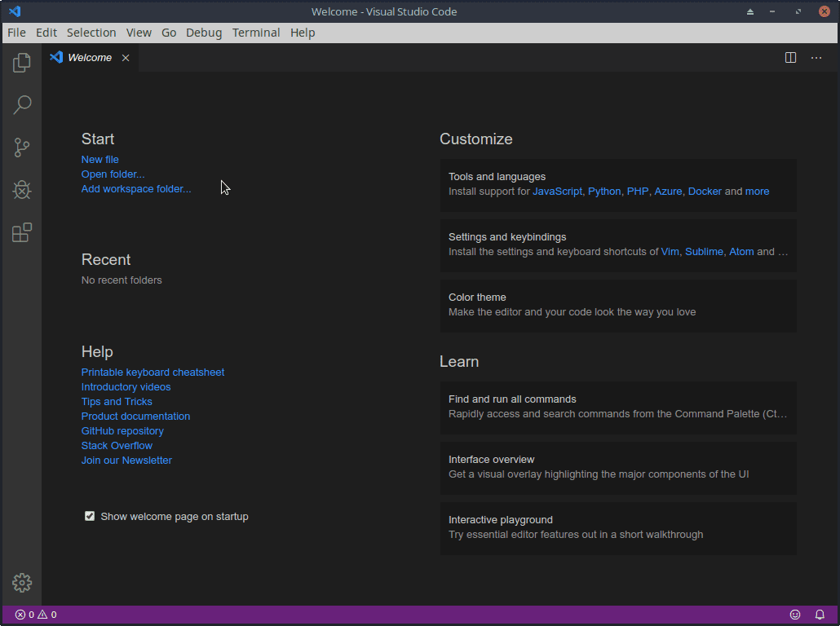Uncheck Show welcome page on startup
The height and width of the screenshot is (626, 840).
coord(90,516)
